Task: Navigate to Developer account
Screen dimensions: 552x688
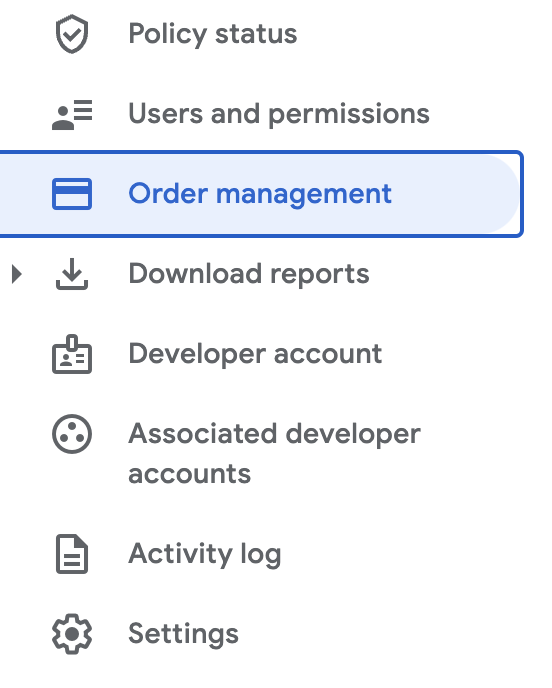Action: (x=255, y=354)
